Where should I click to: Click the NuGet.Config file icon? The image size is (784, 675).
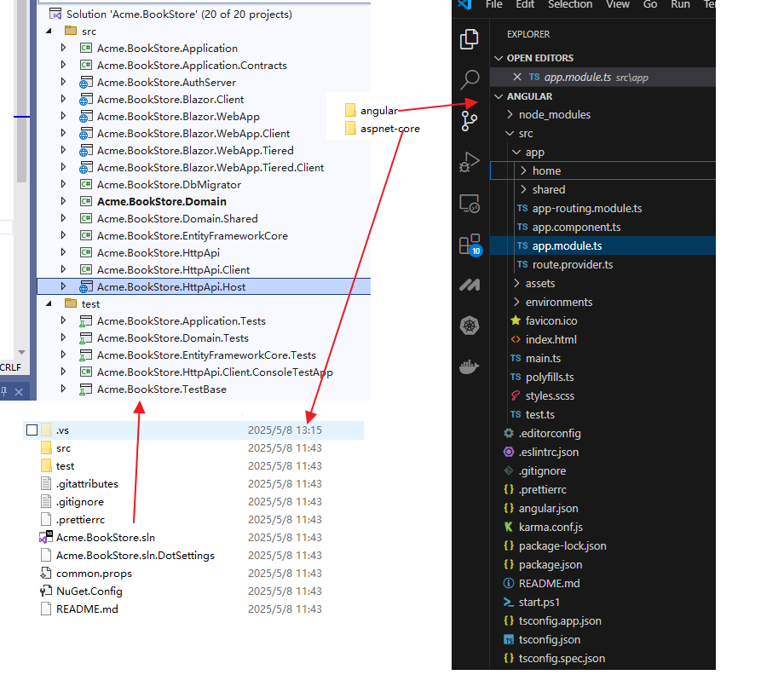coord(46,591)
